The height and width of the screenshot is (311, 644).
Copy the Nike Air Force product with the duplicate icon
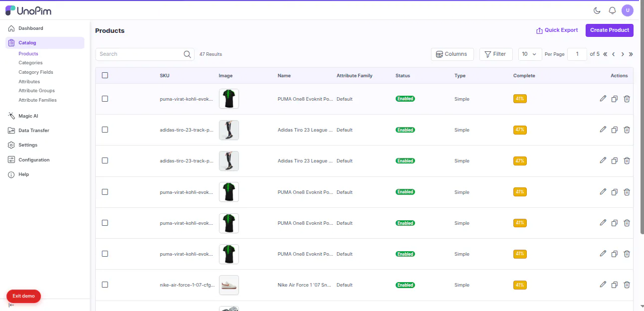point(615,285)
